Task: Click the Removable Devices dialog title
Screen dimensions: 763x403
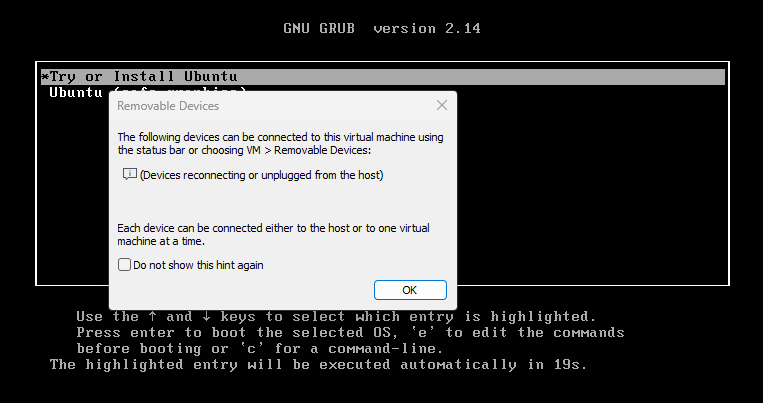Action: click(x=168, y=106)
